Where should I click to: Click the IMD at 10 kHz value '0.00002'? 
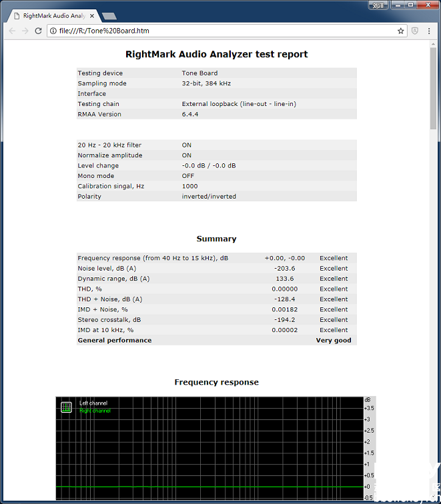click(x=285, y=330)
